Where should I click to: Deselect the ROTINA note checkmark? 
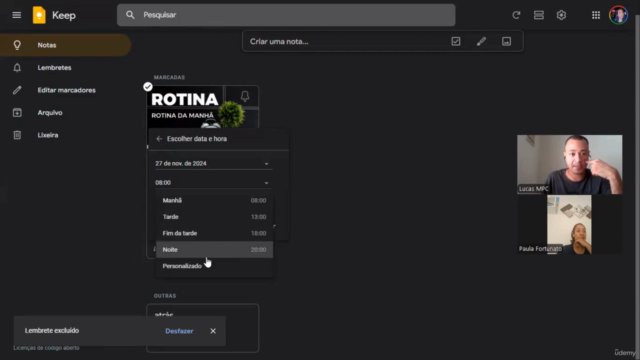click(x=148, y=87)
